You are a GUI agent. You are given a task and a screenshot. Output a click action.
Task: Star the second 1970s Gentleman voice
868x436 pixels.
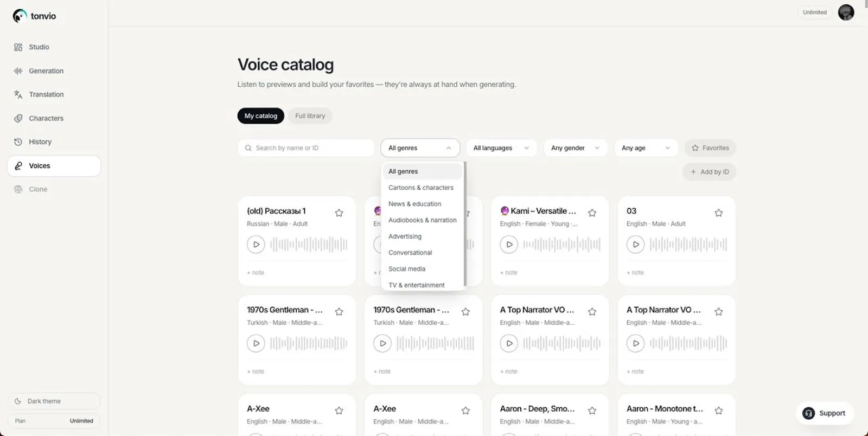coord(465,312)
